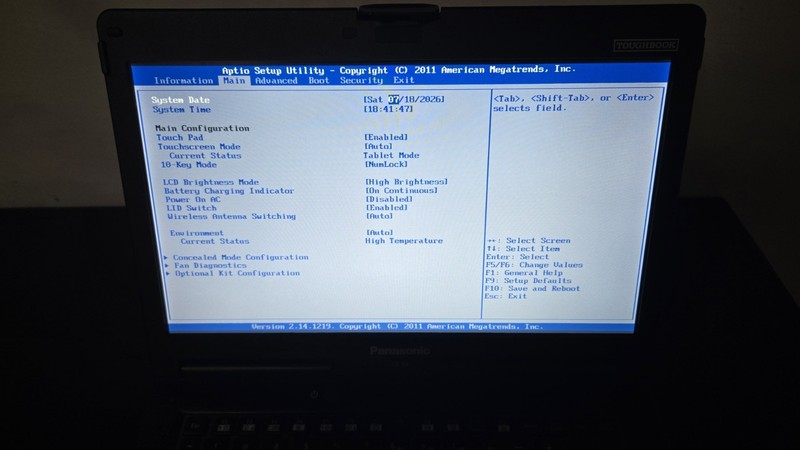Screen dimensions: 800x450
Task: Switch to the Advanced tab
Action: click(x=276, y=81)
